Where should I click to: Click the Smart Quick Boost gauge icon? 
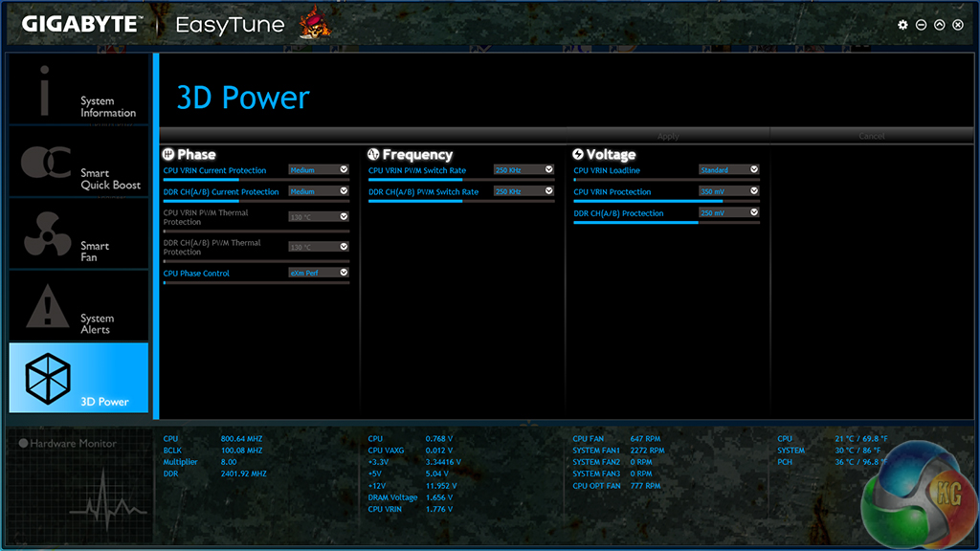pyautogui.click(x=46, y=162)
